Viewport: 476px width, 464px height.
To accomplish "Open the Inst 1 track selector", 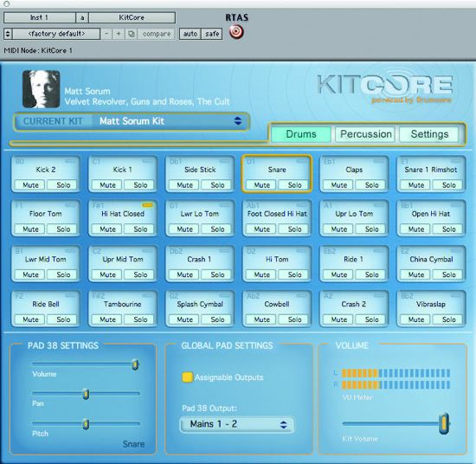I will 40,17.
